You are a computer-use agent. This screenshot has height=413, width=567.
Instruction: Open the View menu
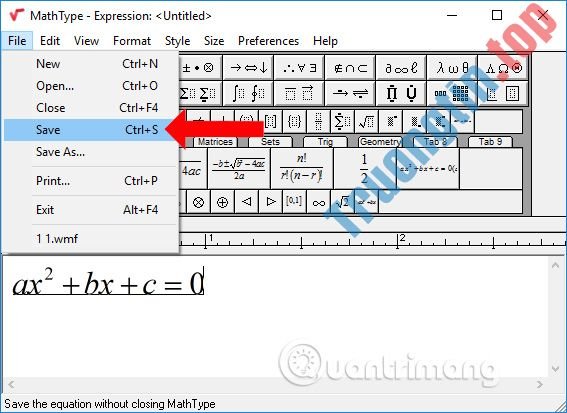(86, 41)
